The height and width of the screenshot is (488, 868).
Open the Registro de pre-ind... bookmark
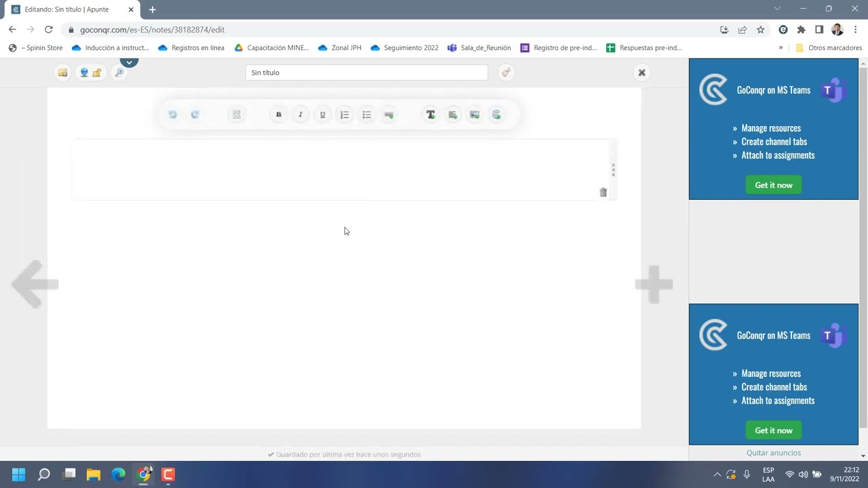tap(559, 48)
